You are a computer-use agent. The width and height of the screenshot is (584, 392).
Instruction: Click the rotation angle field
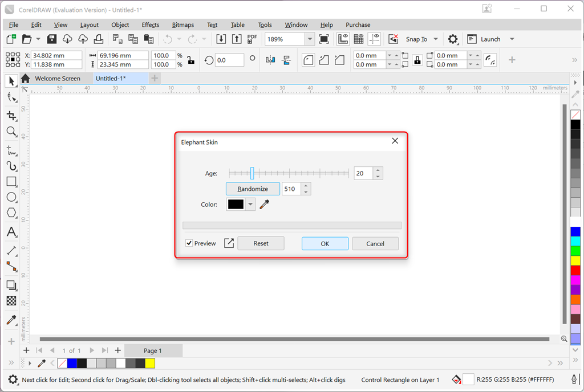pos(229,60)
